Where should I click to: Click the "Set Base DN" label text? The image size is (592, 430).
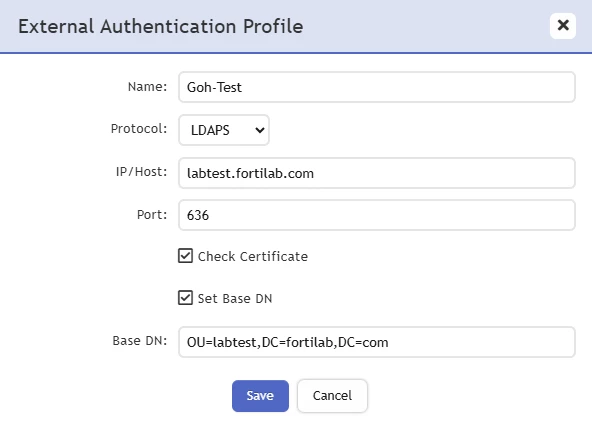point(235,299)
